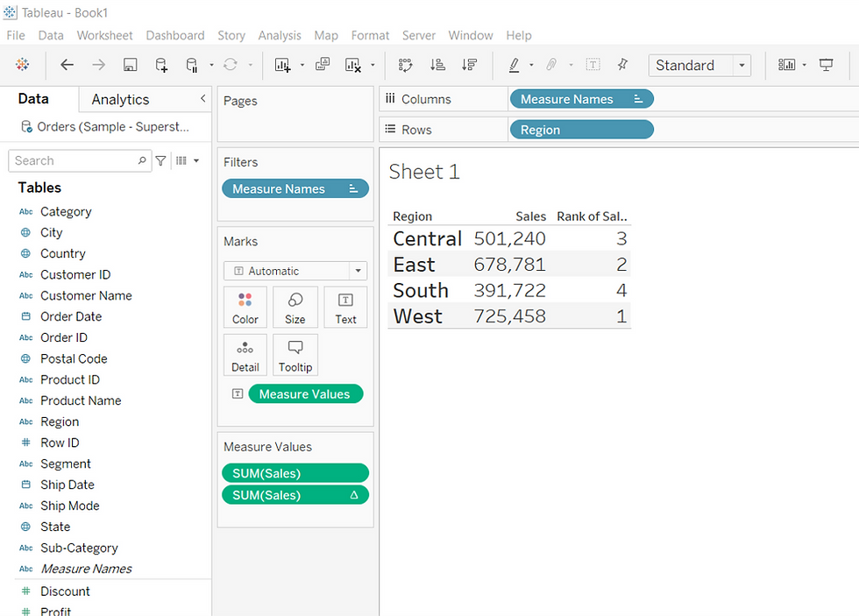Click the filter fields funnel icon

tap(160, 160)
